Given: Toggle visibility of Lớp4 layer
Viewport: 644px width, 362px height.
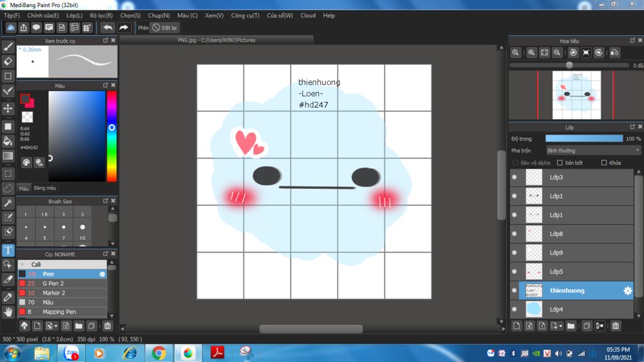Looking at the screenshot, I should click(514, 309).
